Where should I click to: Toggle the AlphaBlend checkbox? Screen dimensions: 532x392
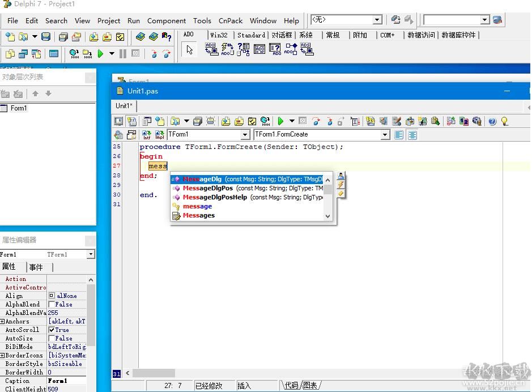(52, 304)
